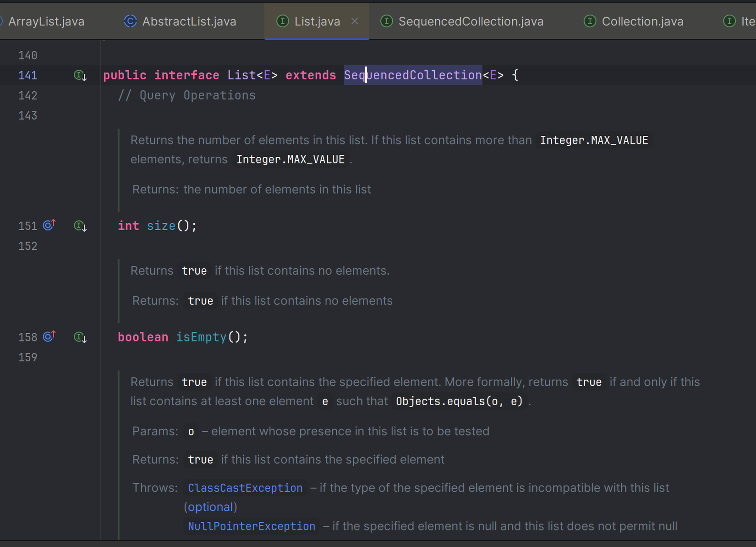Click the Integer.MAX_VALUE code reference in Javadoc
756x547 pixels.
coord(594,140)
